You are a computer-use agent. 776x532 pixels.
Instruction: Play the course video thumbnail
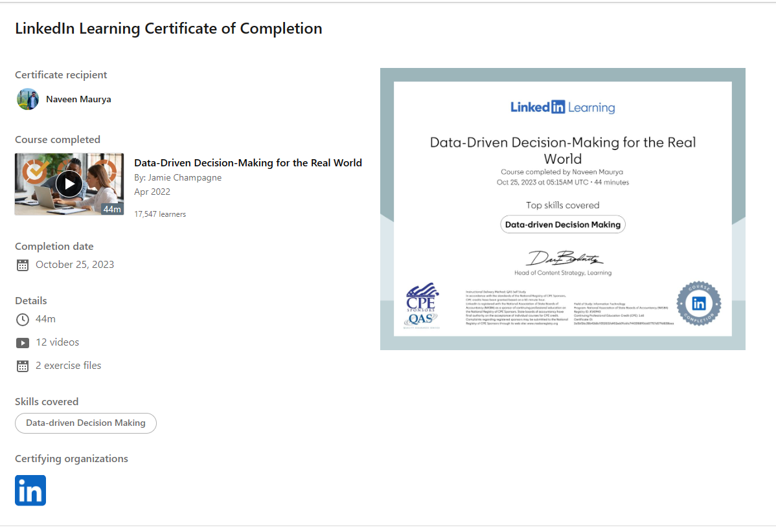click(x=69, y=184)
